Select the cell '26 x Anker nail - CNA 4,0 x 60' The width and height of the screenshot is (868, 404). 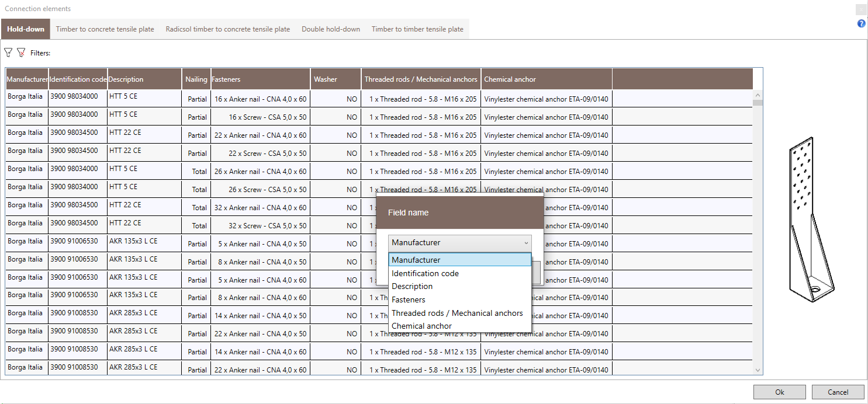261,171
